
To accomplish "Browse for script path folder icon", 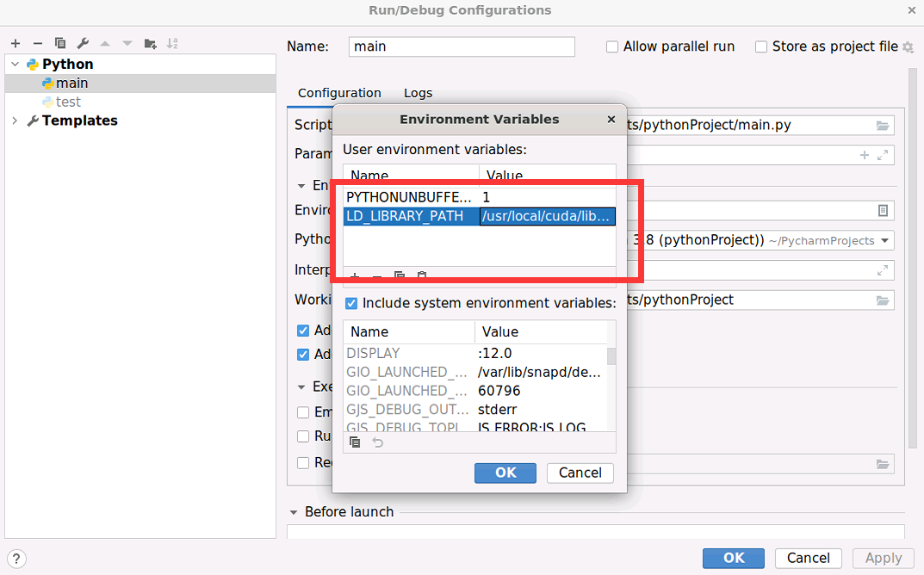I will (882, 126).
